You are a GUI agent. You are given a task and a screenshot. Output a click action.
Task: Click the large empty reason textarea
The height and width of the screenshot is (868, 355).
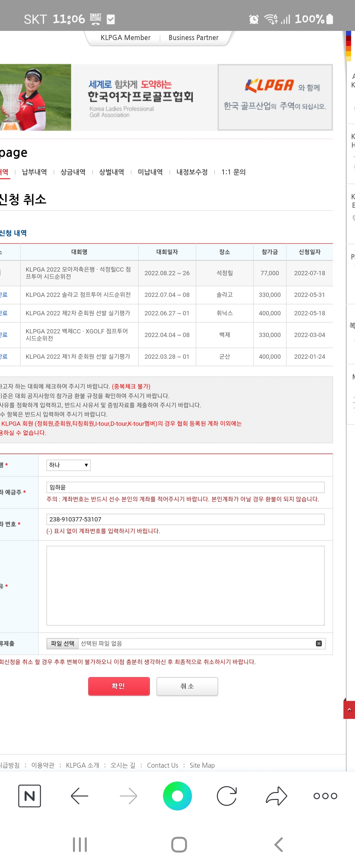coord(185,585)
